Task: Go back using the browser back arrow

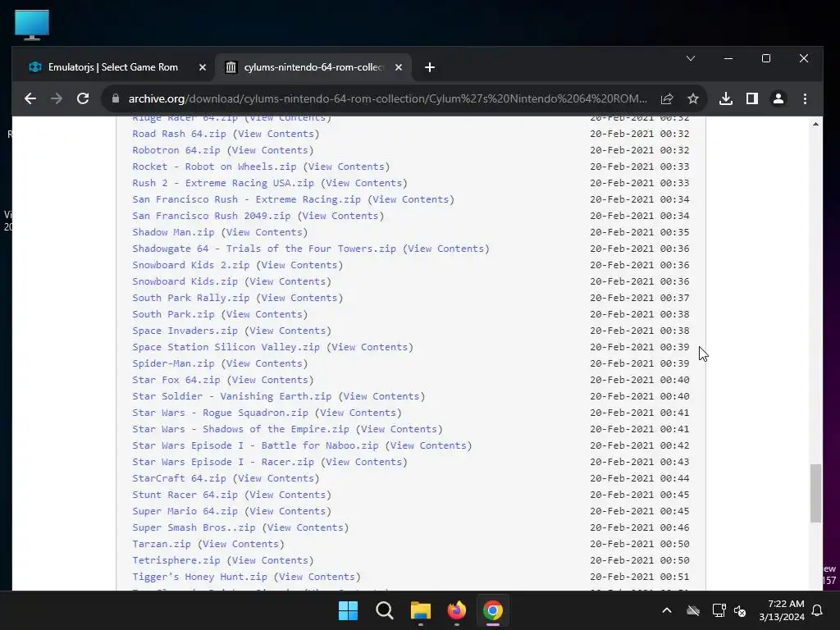Action: 30,98
